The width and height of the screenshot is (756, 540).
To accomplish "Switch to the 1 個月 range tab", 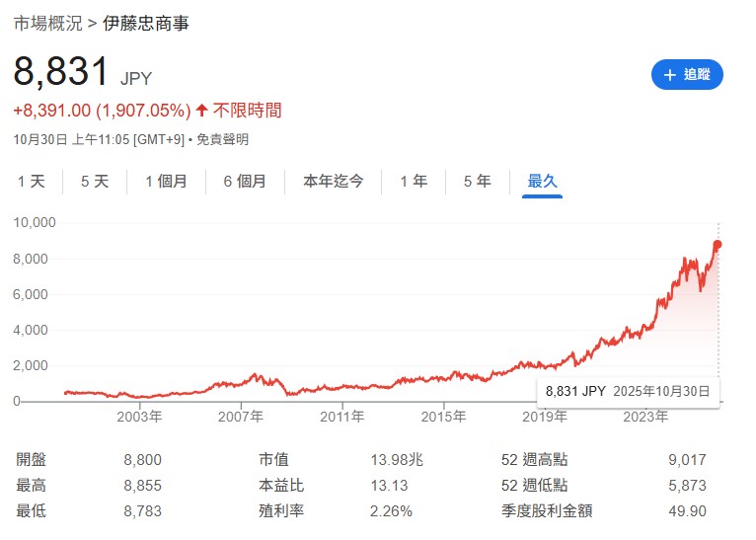I will click(x=167, y=182).
